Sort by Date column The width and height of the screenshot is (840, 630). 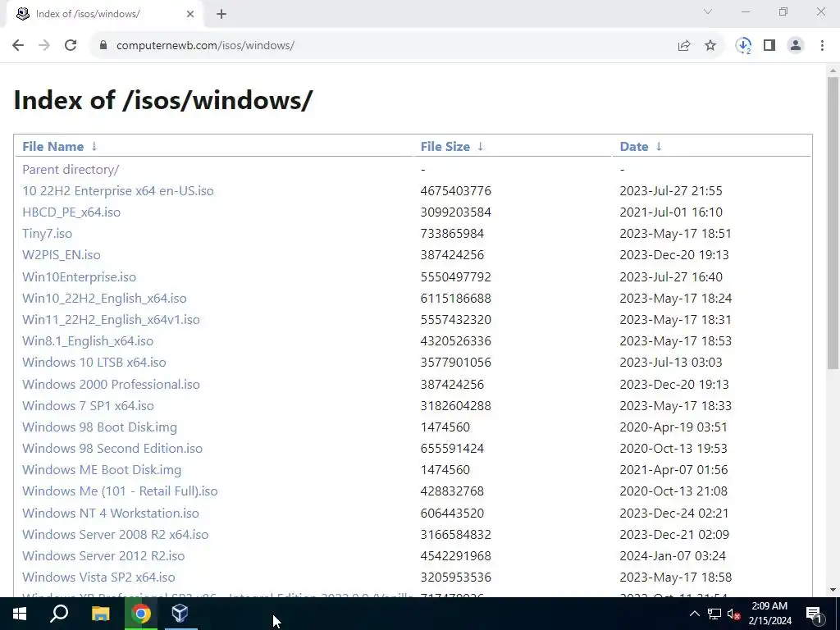coord(634,146)
